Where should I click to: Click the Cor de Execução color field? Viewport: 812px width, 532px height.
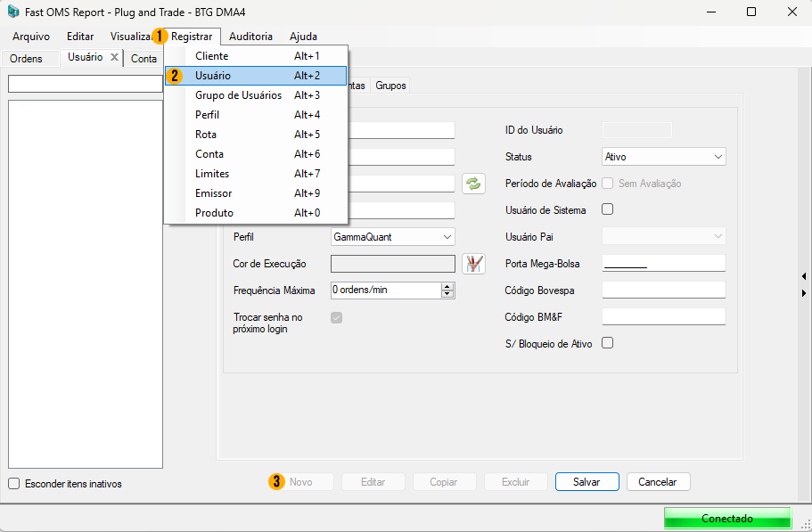pyautogui.click(x=392, y=264)
